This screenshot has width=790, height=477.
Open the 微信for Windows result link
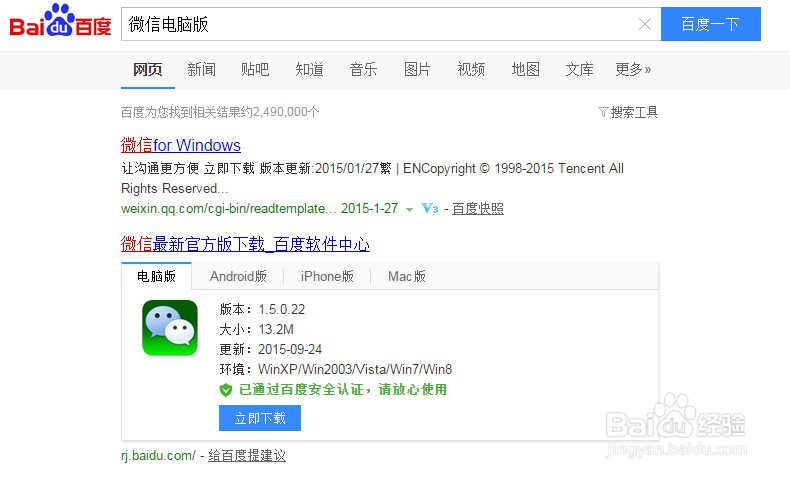(181, 145)
